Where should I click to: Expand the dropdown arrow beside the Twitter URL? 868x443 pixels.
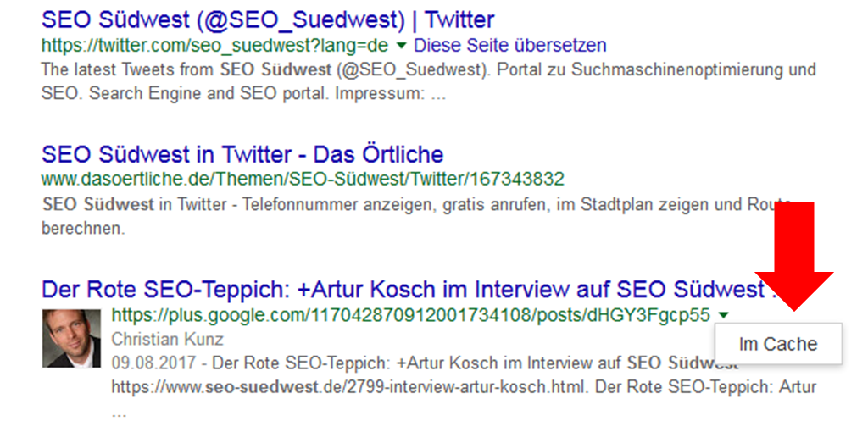pyautogui.click(x=402, y=45)
